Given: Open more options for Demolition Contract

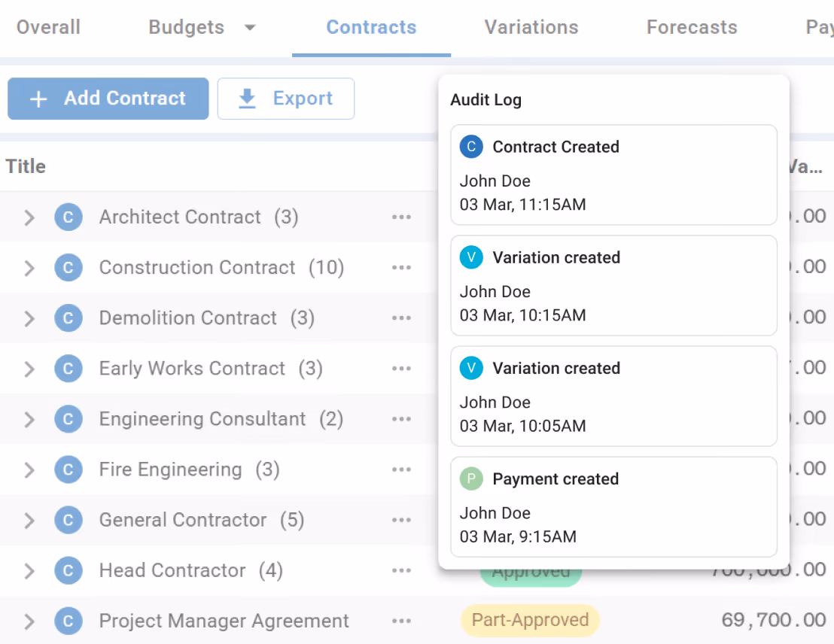Looking at the screenshot, I should point(402,318).
